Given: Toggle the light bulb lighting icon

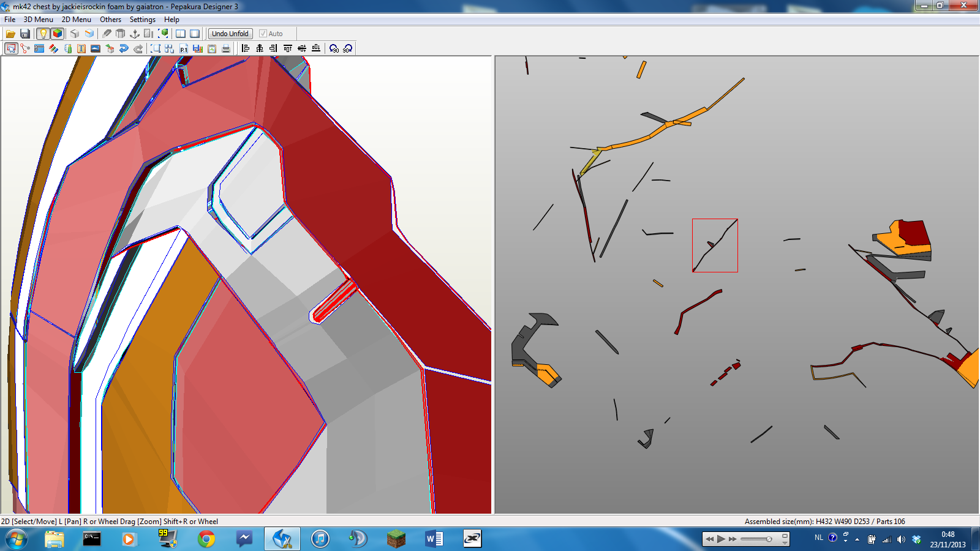Looking at the screenshot, I should click(x=43, y=34).
